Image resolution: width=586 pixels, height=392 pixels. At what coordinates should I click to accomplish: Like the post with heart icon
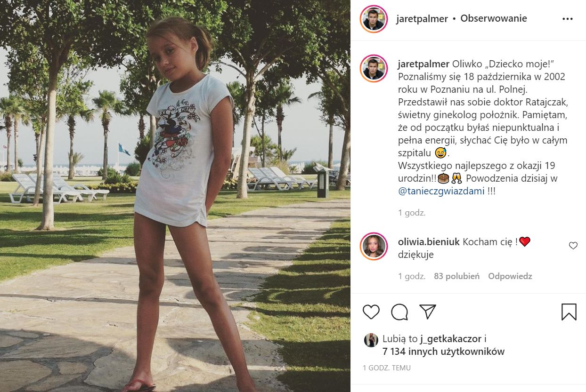(x=371, y=312)
